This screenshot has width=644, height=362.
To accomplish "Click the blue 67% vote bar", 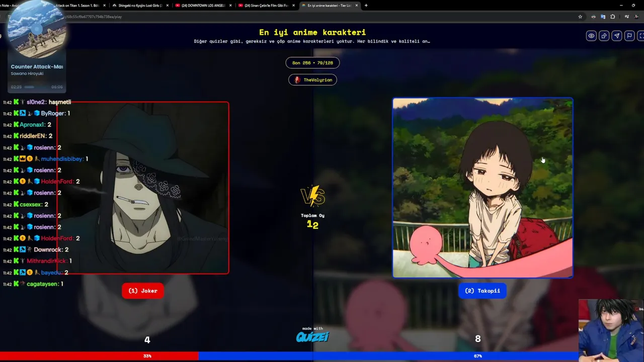I will 421,356.
